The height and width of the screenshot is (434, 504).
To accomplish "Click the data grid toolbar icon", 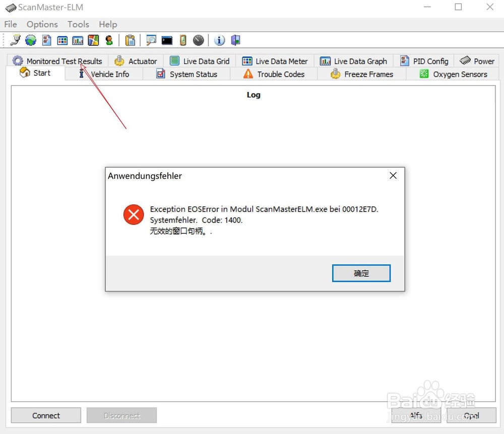I will [62, 40].
